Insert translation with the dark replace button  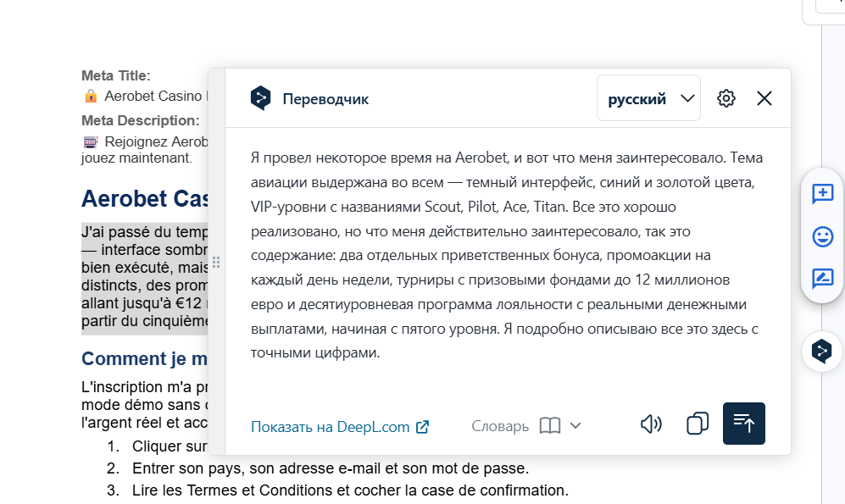coord(743,424)
